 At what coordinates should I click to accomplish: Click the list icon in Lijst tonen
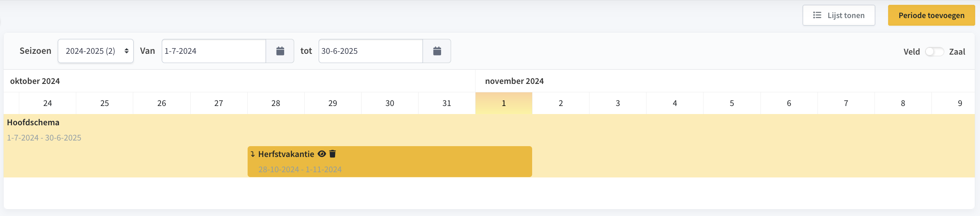(x=817, y=15)
